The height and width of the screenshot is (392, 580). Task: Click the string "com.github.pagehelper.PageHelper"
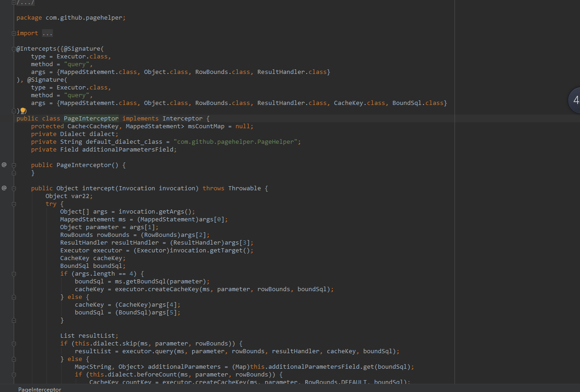click(x=235, y=141)
